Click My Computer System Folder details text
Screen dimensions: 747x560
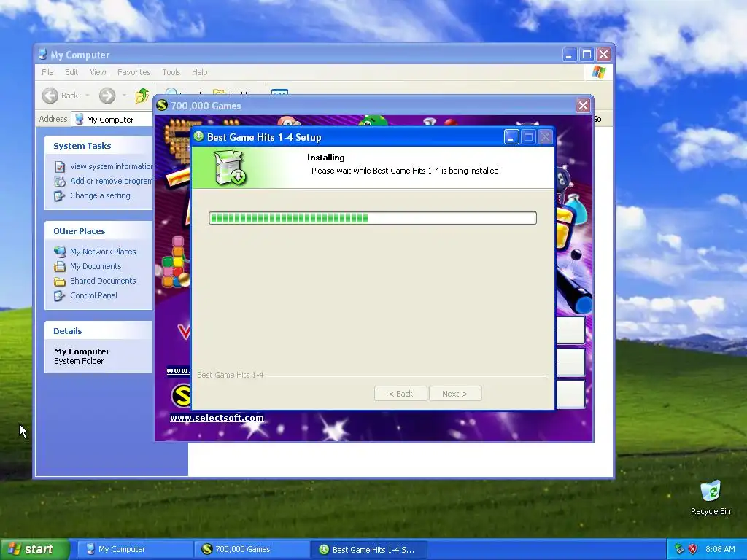[82, 356]
